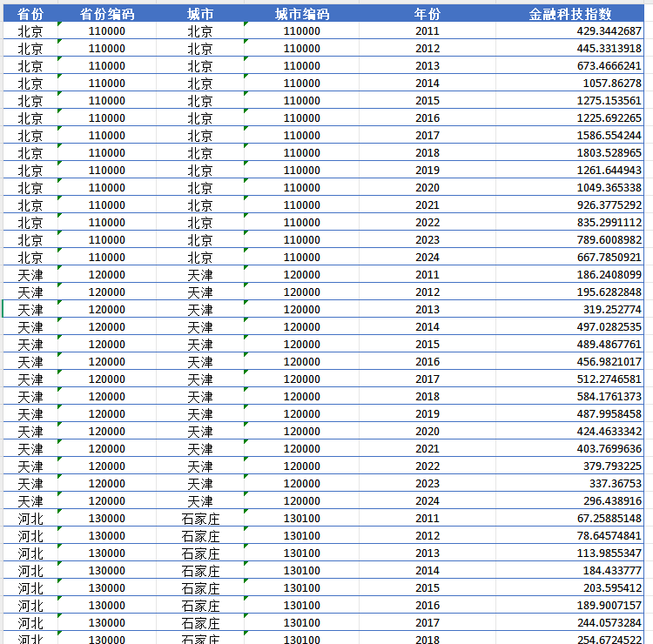Click the cell with value 497.0282535
653x644 pixels.
point(569,327)
